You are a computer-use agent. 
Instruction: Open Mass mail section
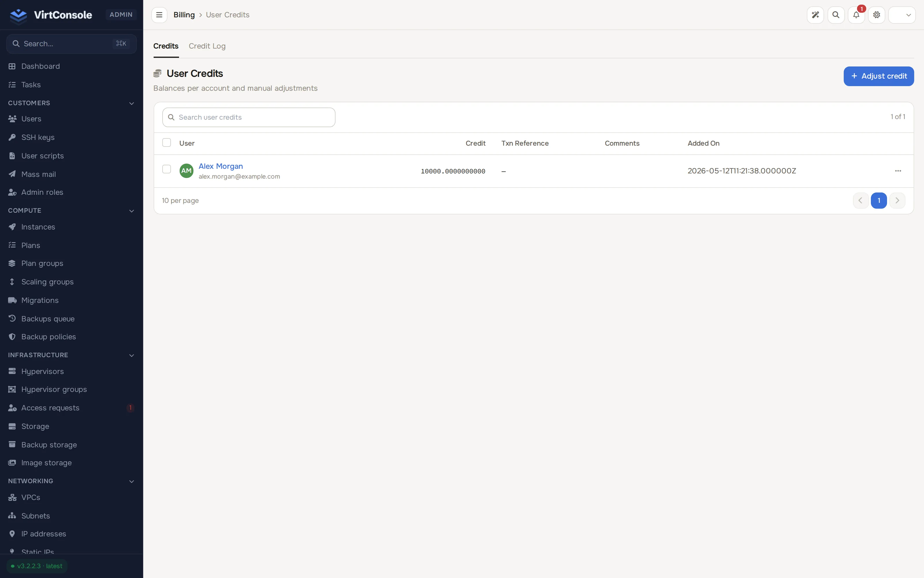point(71,174)
